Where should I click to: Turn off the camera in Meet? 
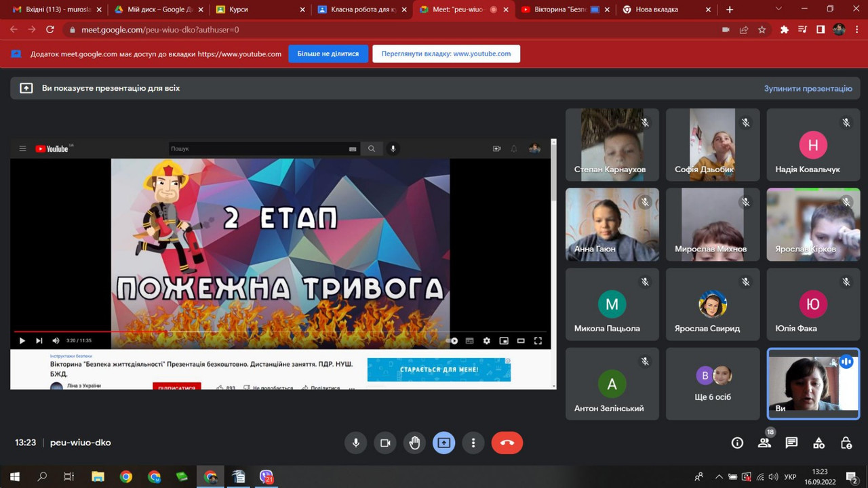385,443
